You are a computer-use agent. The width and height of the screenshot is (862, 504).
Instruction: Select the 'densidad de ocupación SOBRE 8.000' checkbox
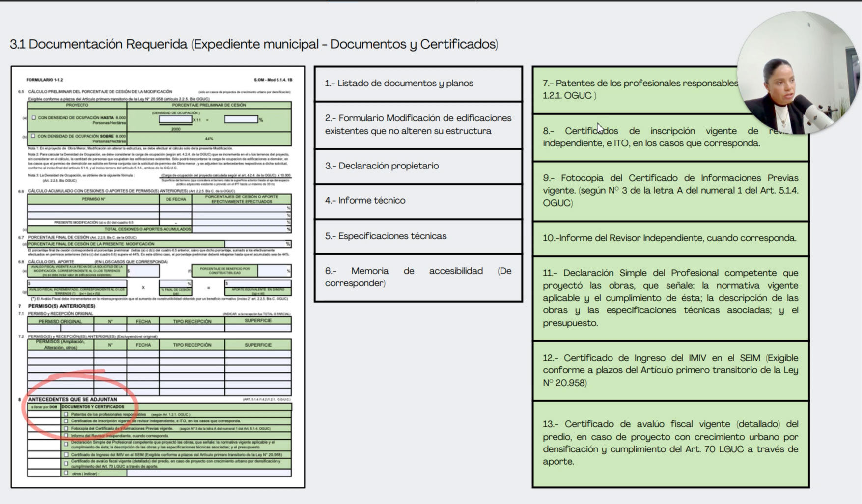(33, 136)
